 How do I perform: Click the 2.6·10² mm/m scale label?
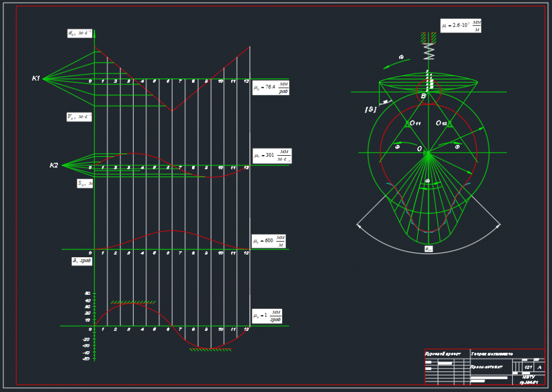point(461,26)
